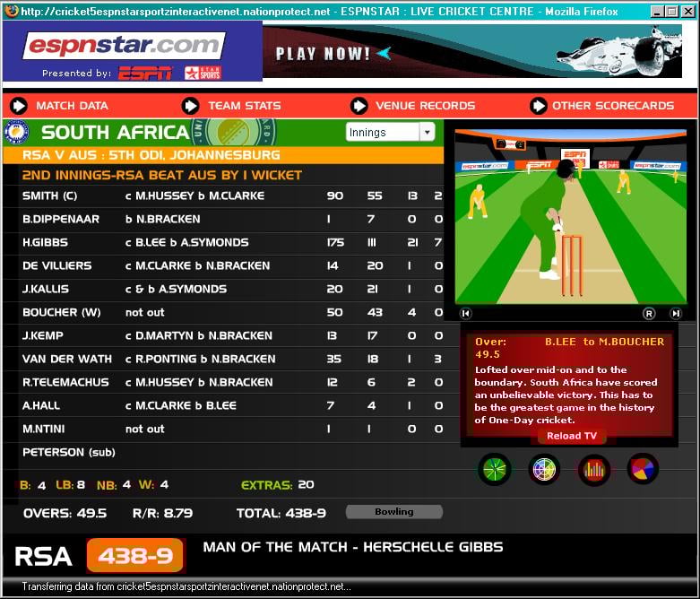The width and height of the screenshot is (700, 599).
Task: Open the TEAM STATS menu
Action: tap(245, 106)
